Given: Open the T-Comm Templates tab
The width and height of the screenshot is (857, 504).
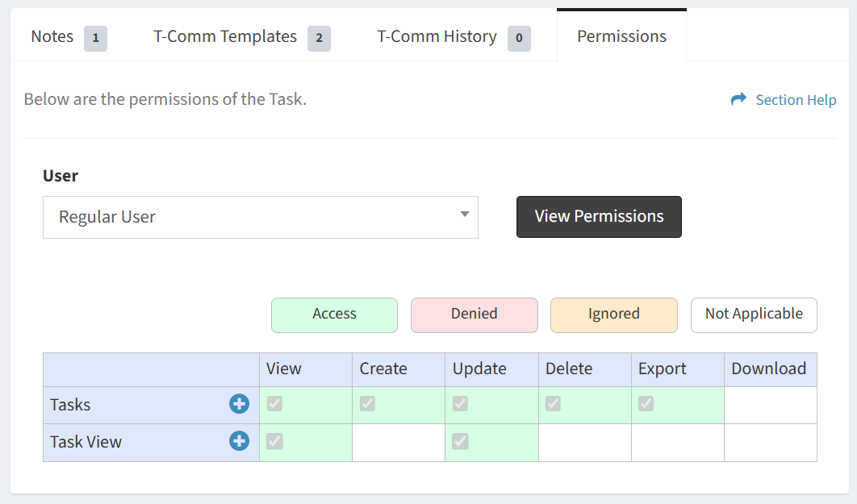Looking at the screenshot, I should click(241, 37).
